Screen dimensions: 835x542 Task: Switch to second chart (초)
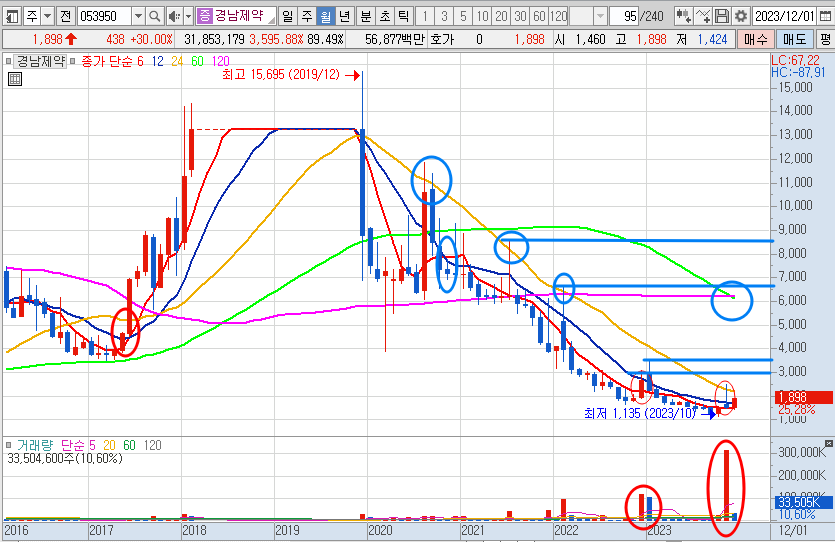point(385,17)
